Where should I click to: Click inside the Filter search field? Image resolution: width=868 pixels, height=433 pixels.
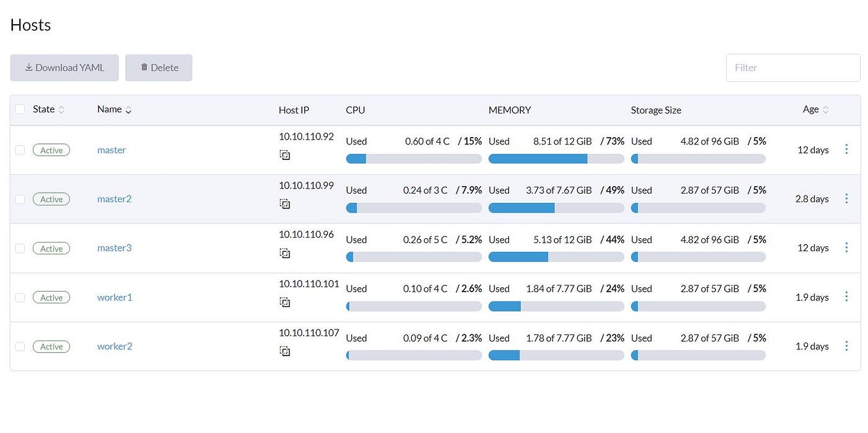792,67
